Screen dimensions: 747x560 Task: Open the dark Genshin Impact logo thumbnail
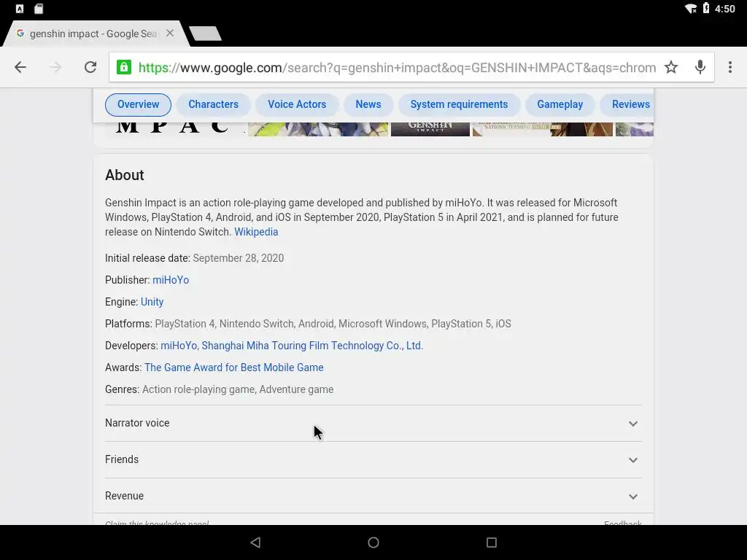[x=430, y=129]
